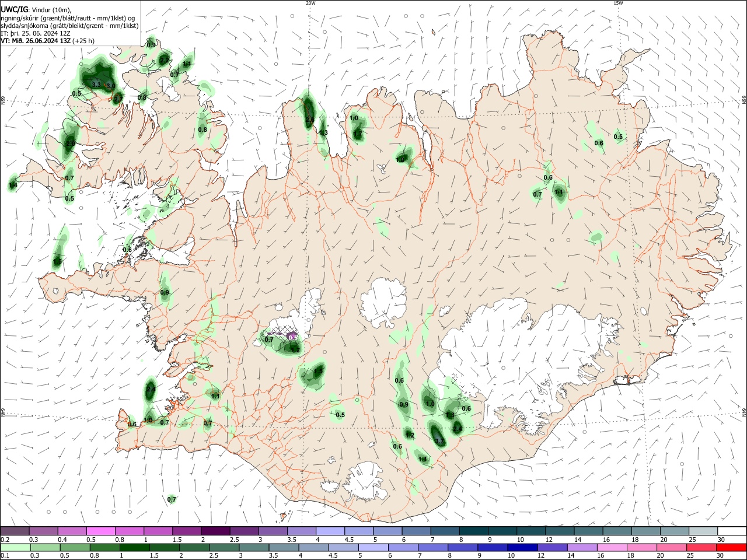
Task: Click the 20W longitude label
Action: 310,3
